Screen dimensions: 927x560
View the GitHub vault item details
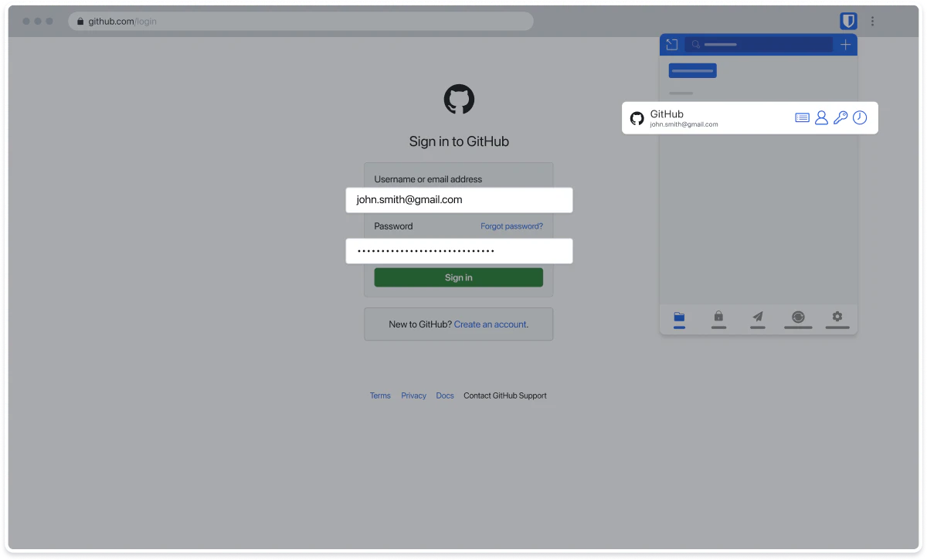coord(802,117)
